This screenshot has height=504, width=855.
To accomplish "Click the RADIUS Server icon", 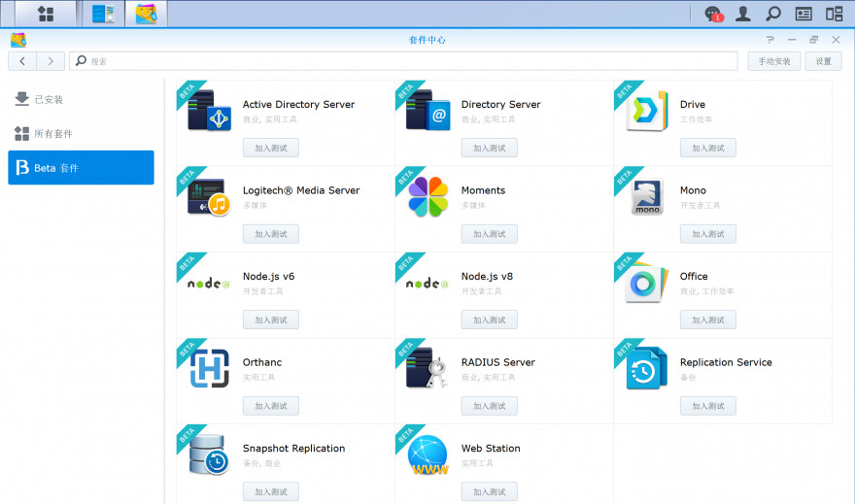I will [427, 369].
